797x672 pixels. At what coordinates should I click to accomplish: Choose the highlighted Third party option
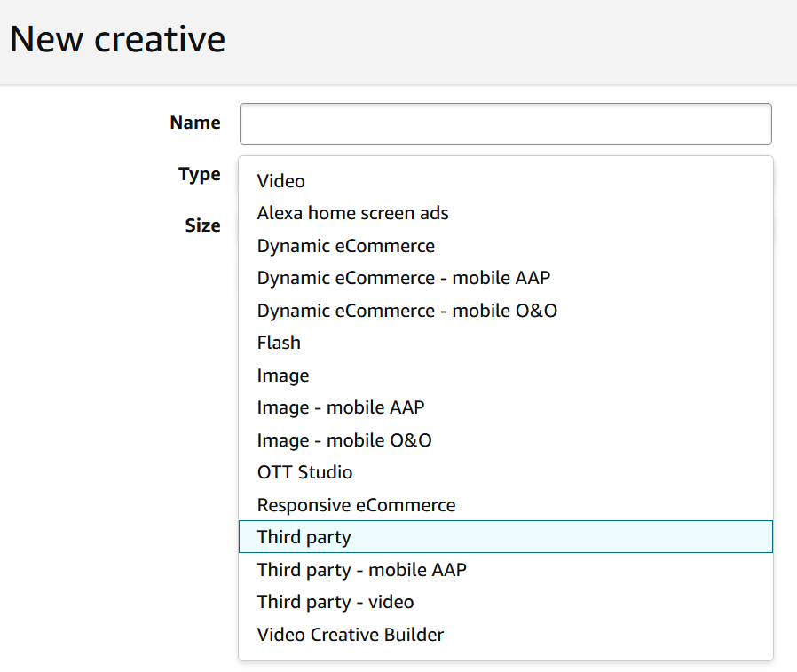point(304,537)
